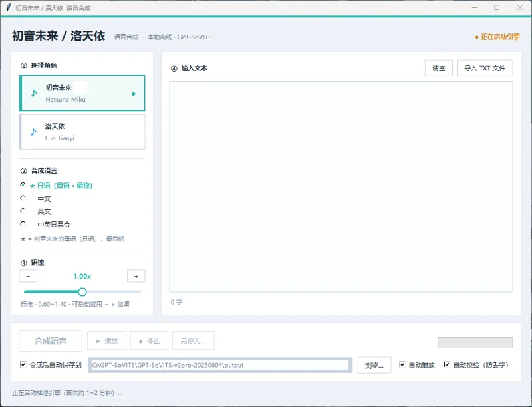Image resolution: width=532 pixels, height=407 pixels.
Task: Click the 正在启动引擎 status indicator
Action: (x=497, y=37)
